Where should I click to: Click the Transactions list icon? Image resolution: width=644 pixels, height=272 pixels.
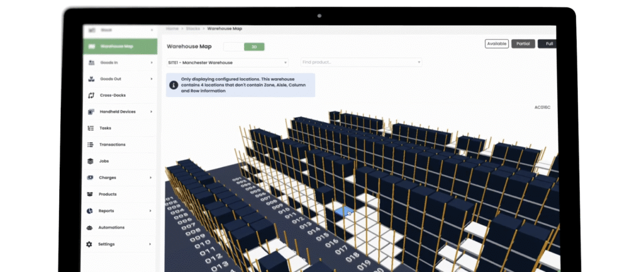91,145
